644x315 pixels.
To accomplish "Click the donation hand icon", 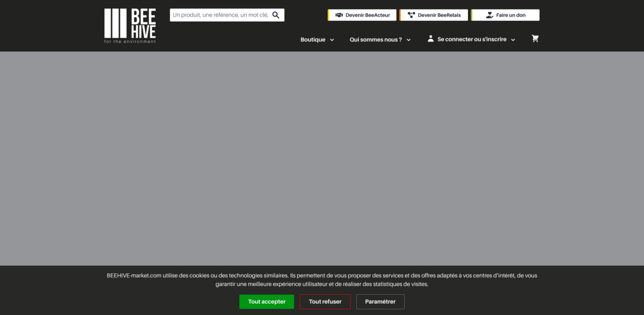I will pos(489,15).
